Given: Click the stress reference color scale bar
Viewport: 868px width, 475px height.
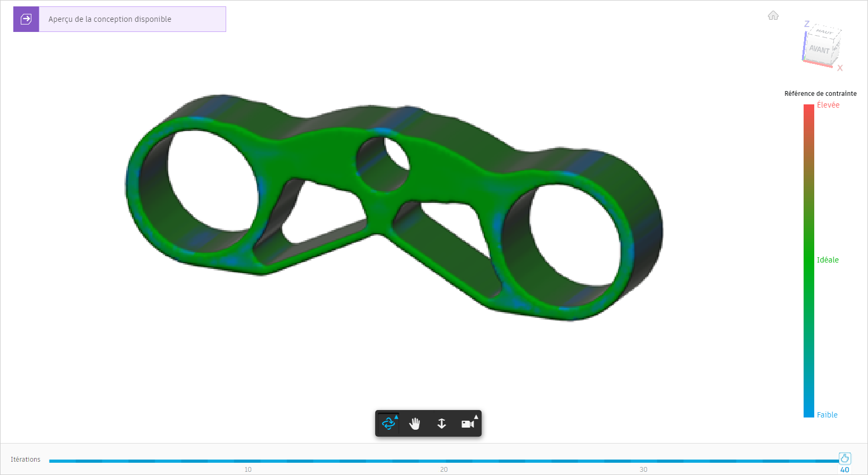Looking at the screenshot, I should tap(808, 261).
